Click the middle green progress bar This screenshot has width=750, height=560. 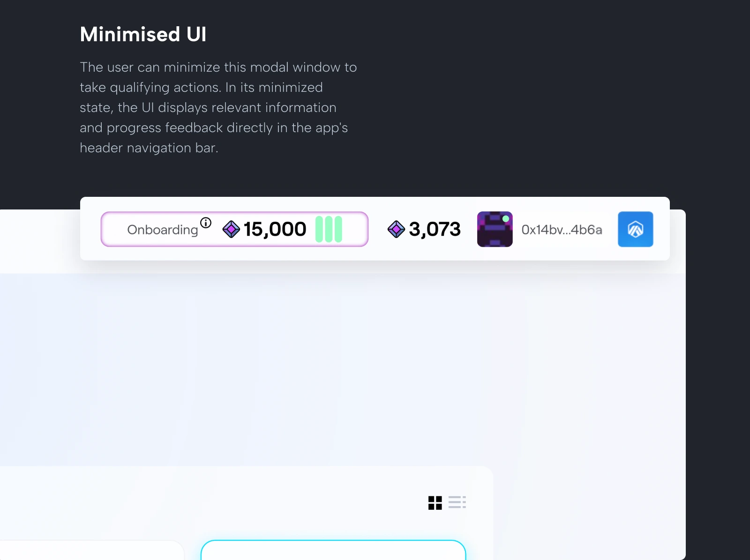pyautogui.click(x=329, y=229)
